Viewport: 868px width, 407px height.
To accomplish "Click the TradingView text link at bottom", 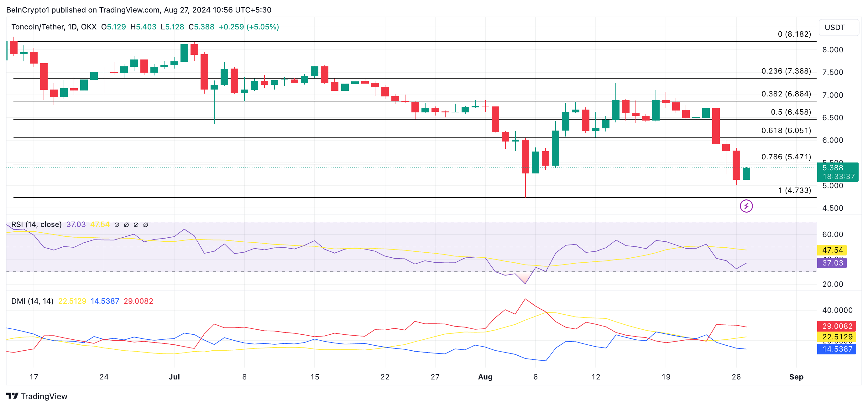I will point(44,396).
